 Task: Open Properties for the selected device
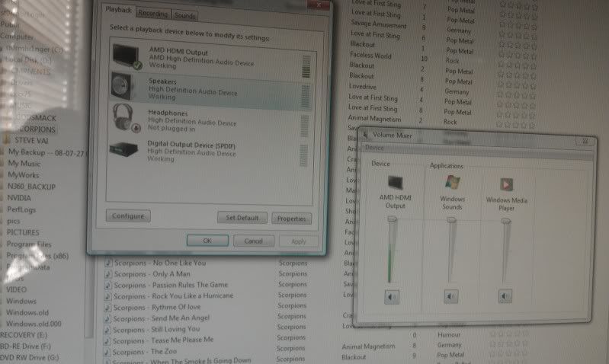tap(291, 219)
